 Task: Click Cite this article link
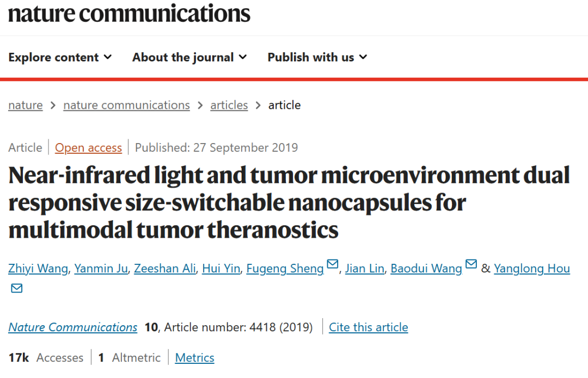pos(368,327)
